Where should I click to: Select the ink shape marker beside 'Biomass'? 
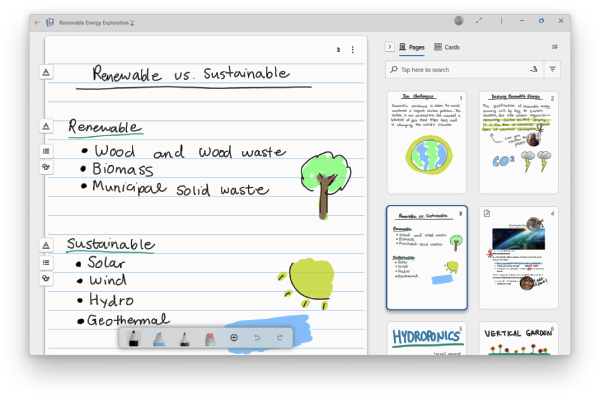pos(46,167)
